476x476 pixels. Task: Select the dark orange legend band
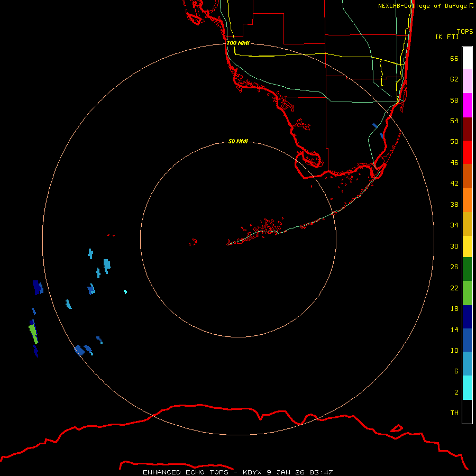pos(467,176)
